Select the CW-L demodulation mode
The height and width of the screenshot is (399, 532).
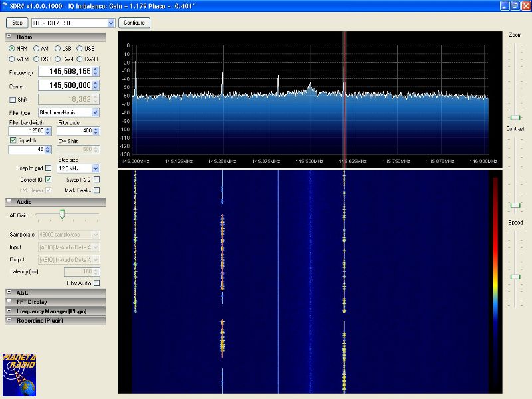click(x=57, y=59)
